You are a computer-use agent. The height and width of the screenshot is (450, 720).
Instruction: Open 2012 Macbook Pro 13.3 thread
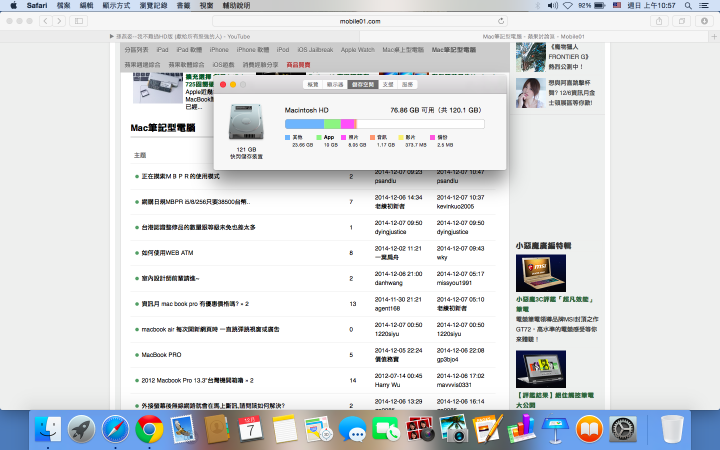197,381
